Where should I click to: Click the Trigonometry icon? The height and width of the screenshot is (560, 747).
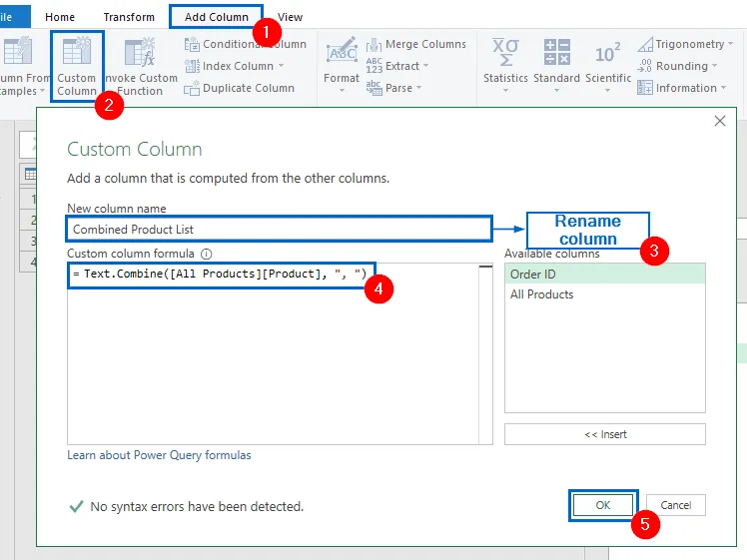tap(645, 44)
